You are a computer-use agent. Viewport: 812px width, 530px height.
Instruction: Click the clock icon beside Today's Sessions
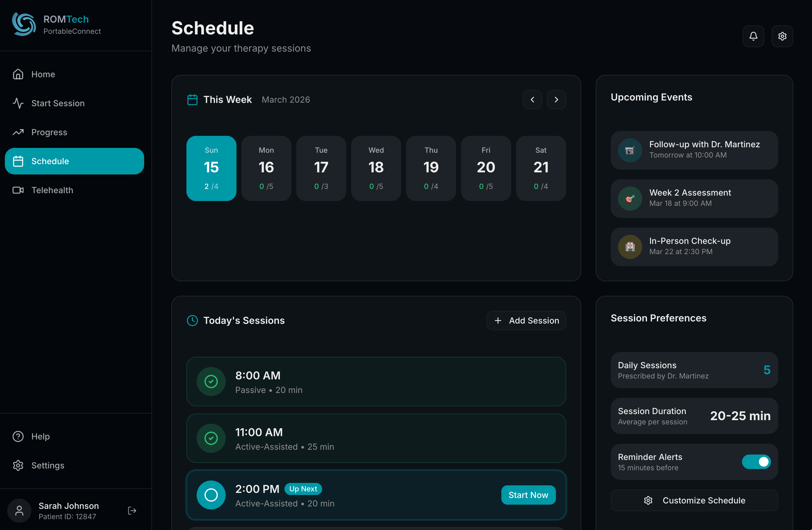192,320
